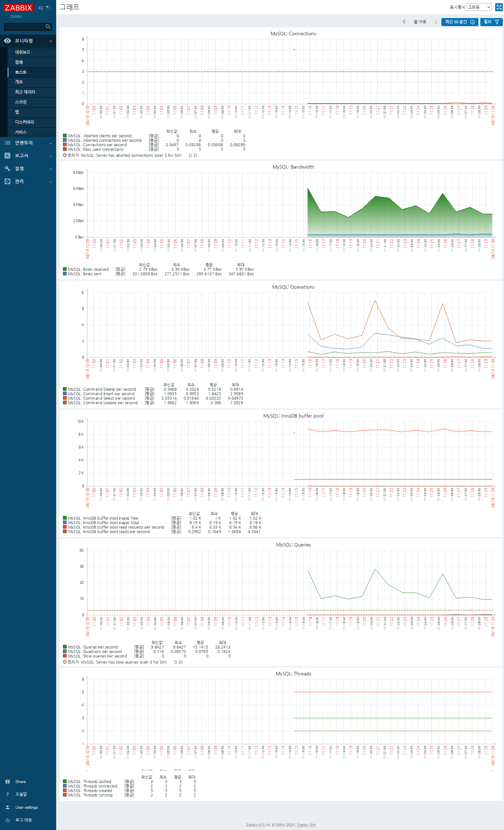Click value '28.2413' in Queries legend
This screenshot has height=830, width=504.
(223, 647)
